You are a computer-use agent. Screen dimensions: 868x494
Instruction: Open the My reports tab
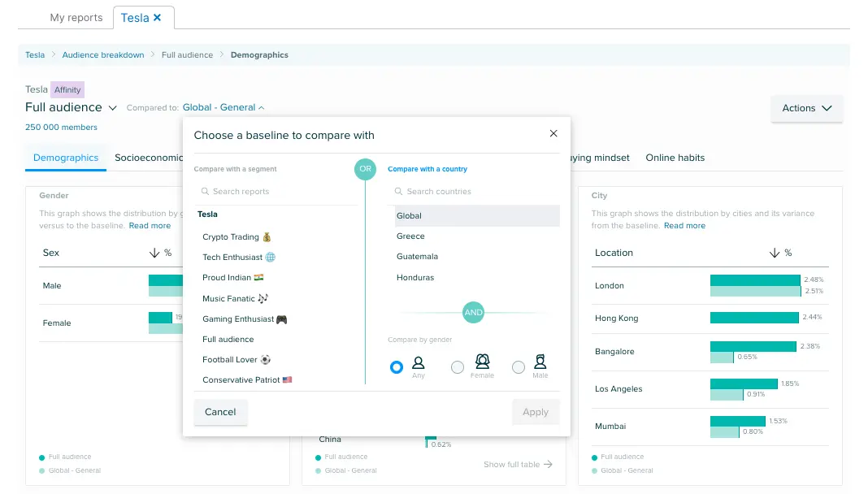(76, 17)
